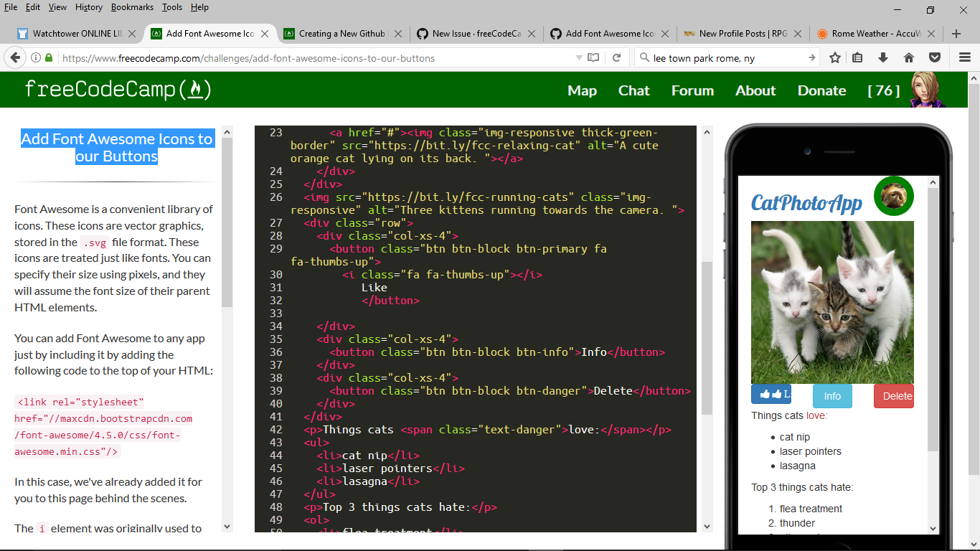980x551 pixels.
Task: Open the Pocket save list
Action: [x=935, y=57]
